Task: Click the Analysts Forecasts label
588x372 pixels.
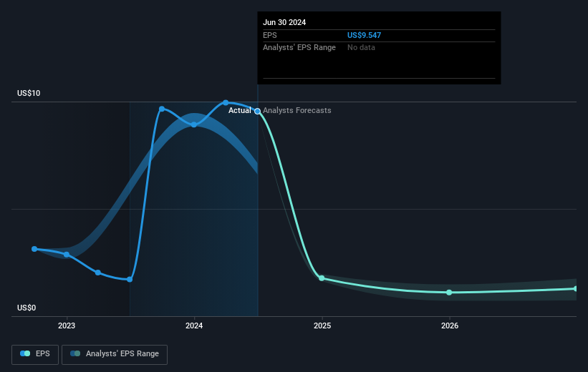Action: pyautogui.click(x=297, y=110)
